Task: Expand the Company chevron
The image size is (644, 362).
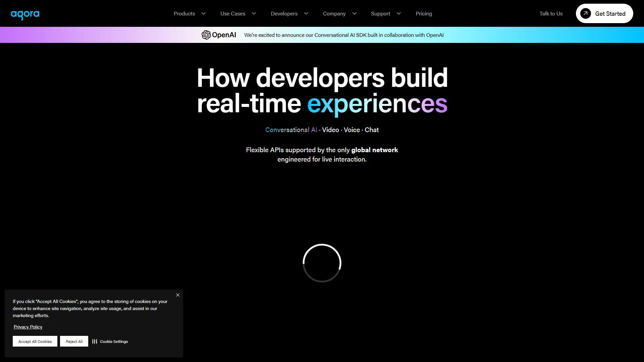Action: [x=355, y=14]
